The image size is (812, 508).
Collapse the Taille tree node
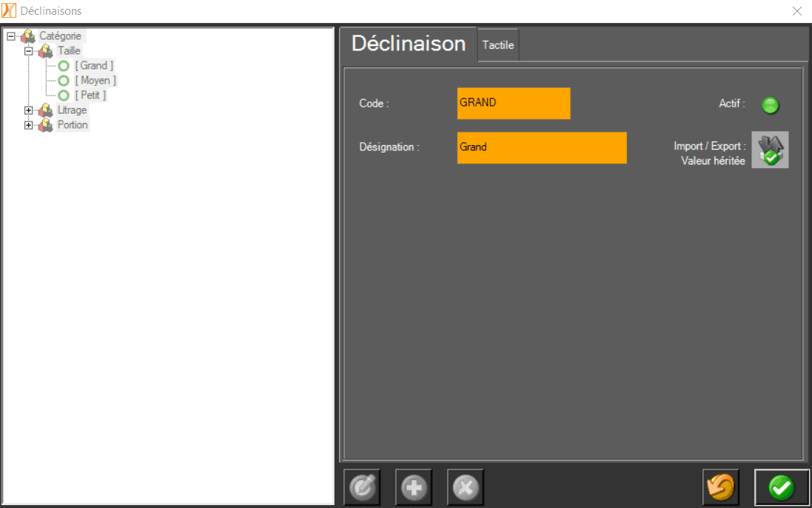coord(28,51)
